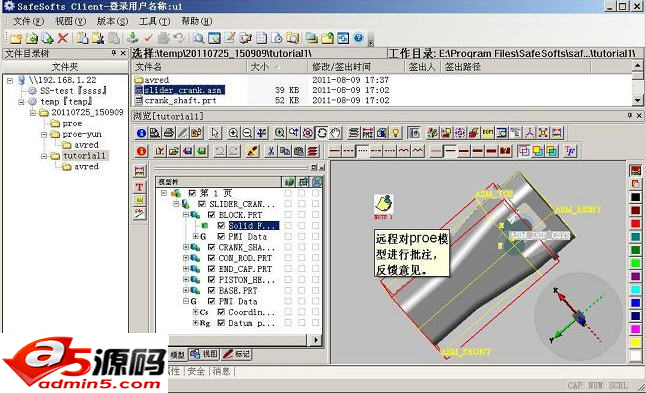Click the red info circle icon in markup toolbar
The width and height of the screenshot is (646, 393).
141,151
